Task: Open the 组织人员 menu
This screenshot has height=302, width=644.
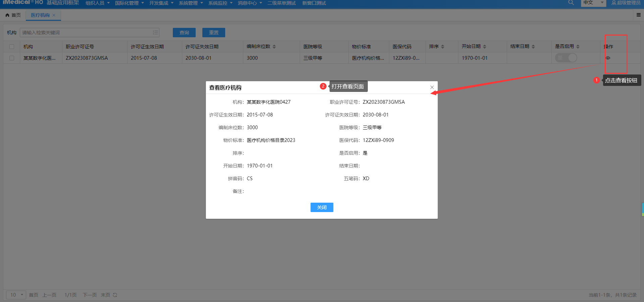Action: 97,3
